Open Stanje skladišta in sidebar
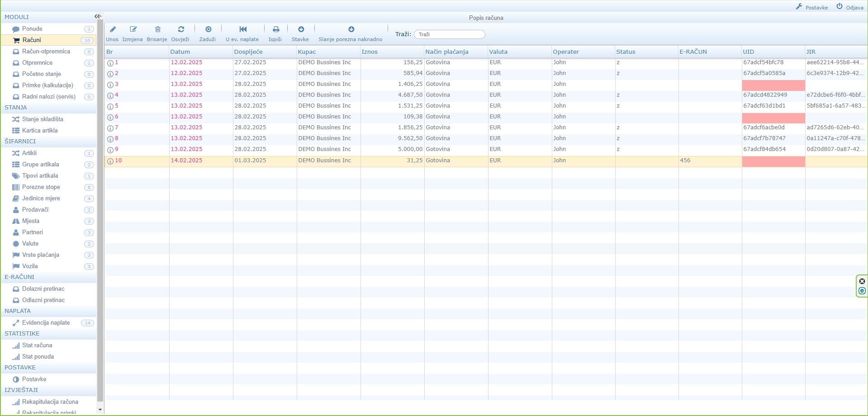 (x=43, y=119)
